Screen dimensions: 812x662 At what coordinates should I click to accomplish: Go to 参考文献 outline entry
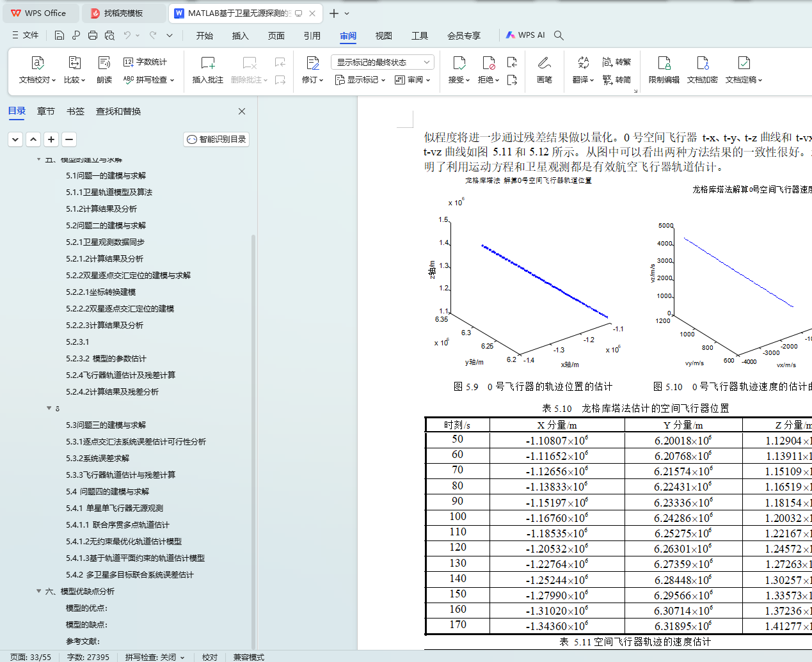(83, 641)
